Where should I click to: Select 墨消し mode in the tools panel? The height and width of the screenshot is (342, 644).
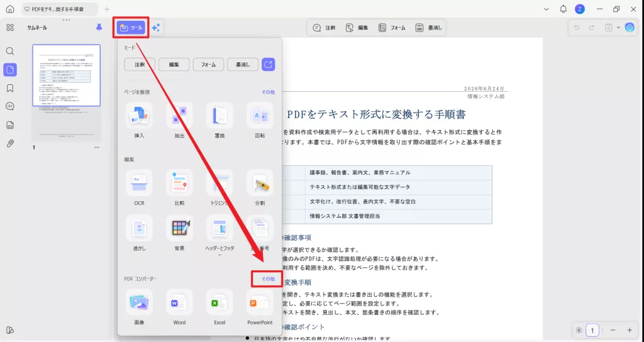point(243,65)
